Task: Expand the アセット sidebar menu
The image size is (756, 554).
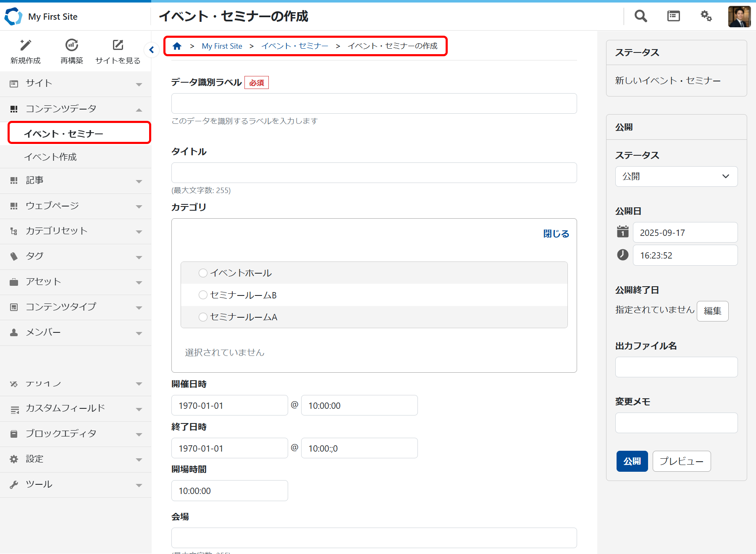Action: point(76,282)
